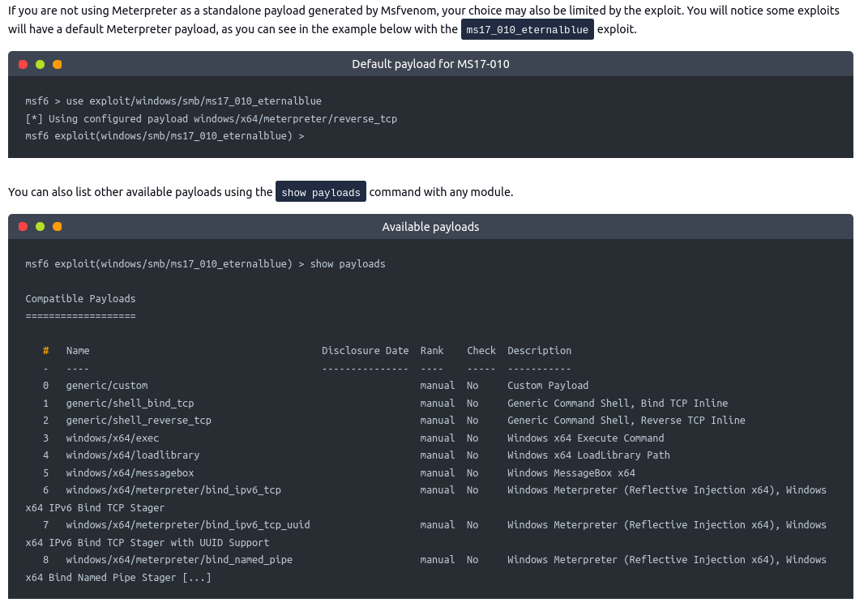Click red dot on Default payload terminal
This screenshot has height=611, width=868.
coord(24,65)
